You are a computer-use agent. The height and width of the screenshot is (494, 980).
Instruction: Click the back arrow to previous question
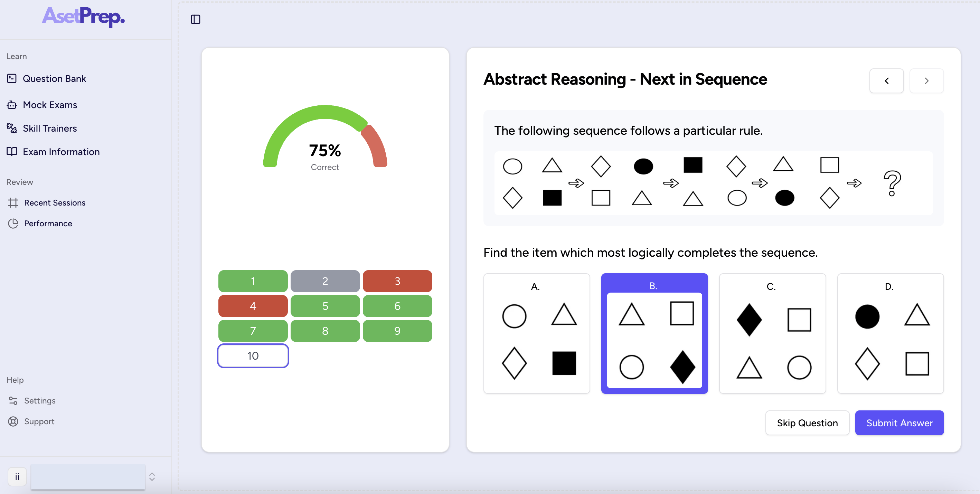(887, 80)
